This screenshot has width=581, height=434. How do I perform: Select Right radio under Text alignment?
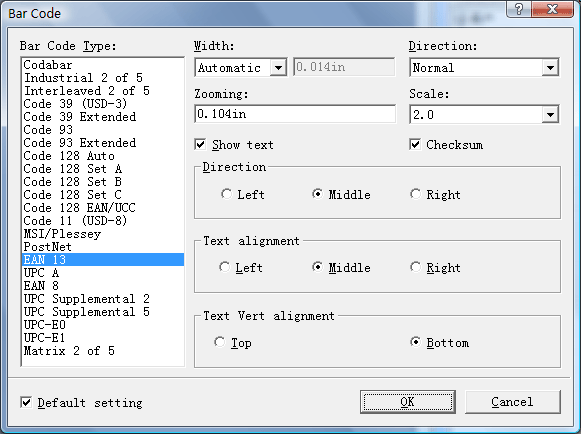coord(415,267)
